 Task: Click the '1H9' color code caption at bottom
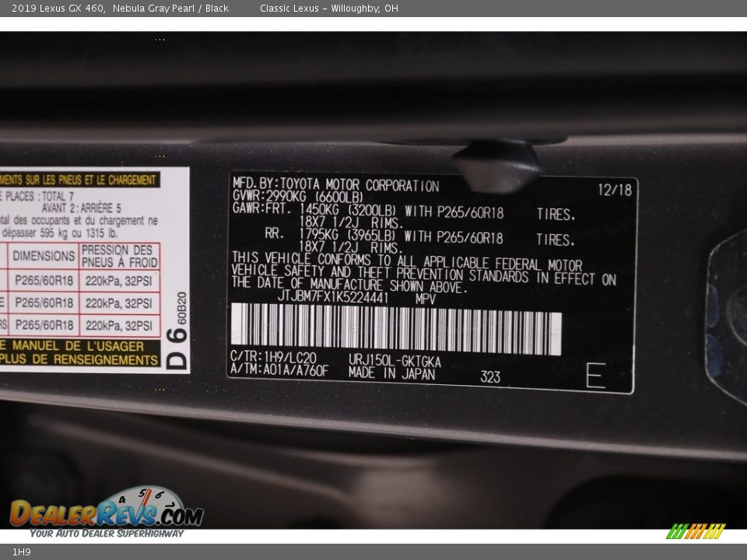22,552
